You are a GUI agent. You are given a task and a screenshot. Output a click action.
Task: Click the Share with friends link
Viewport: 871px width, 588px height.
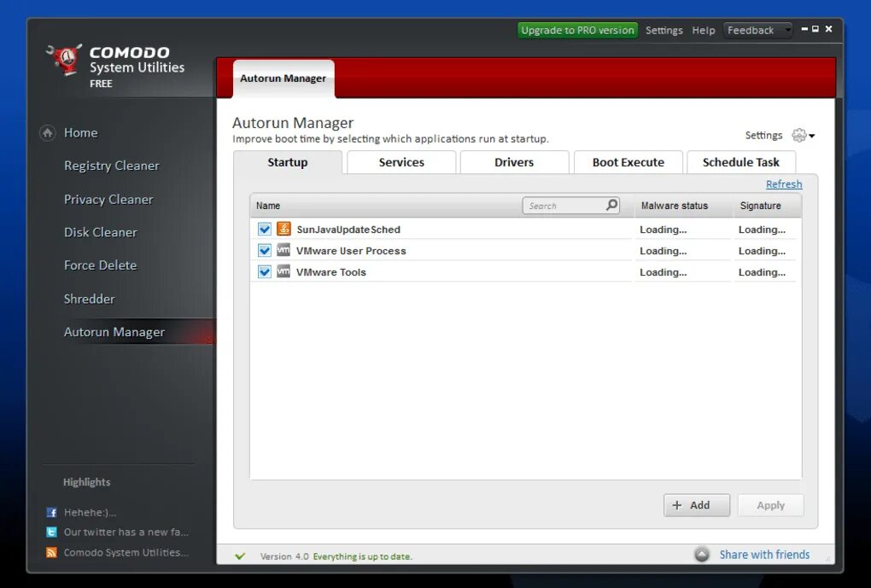click(x=764, y=554)
